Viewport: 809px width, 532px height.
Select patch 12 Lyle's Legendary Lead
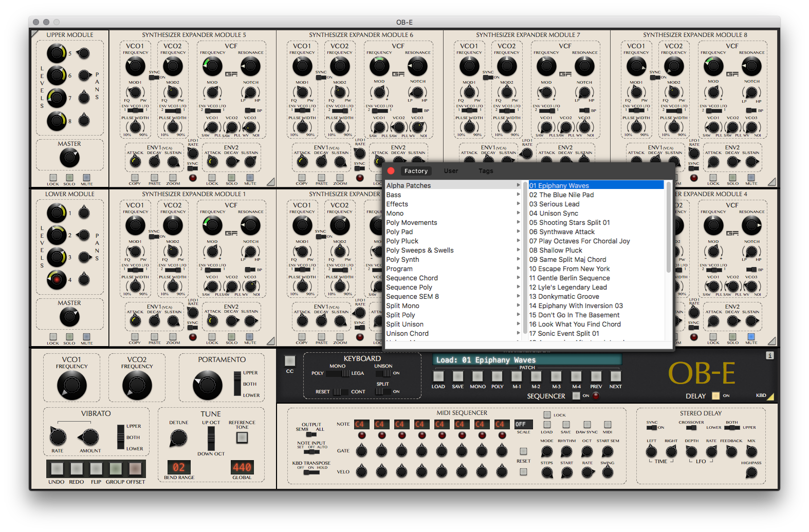[x=568, y=288]
